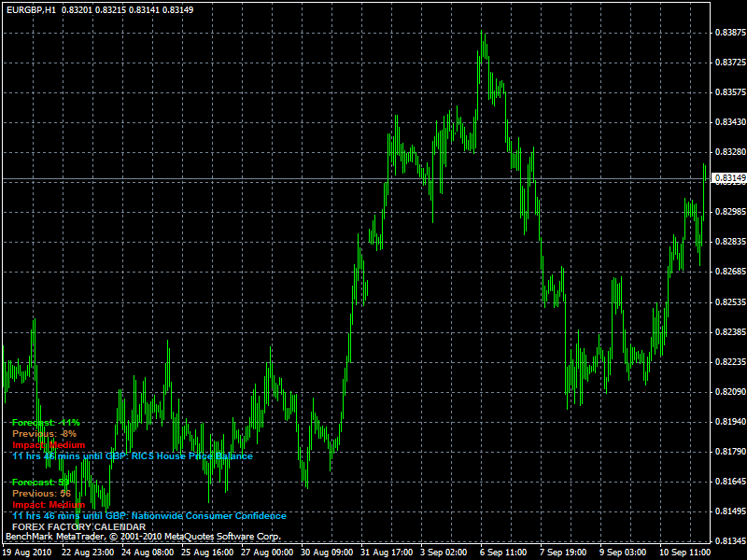
Task: Click the BenchMark MetaTrader copyright text
Action: (143, 537)
